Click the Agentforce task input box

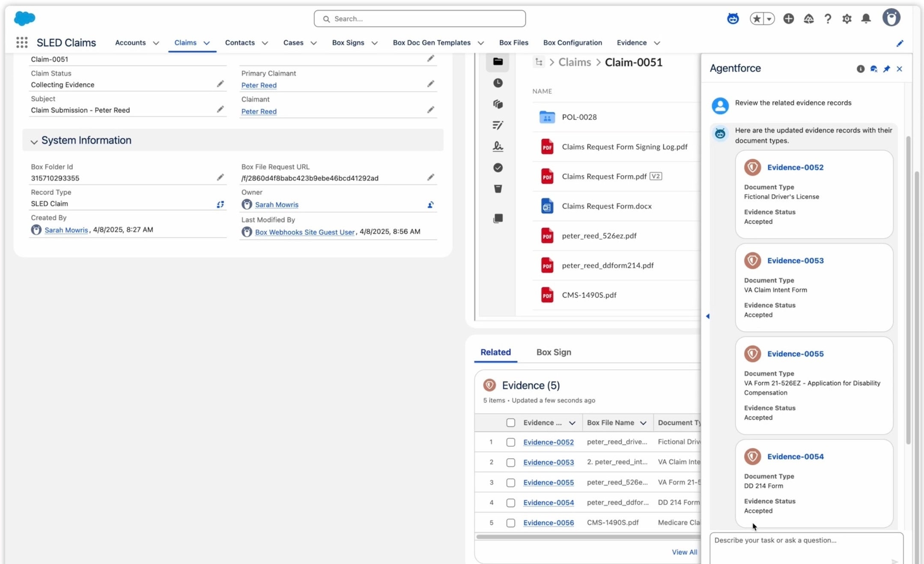806,548
